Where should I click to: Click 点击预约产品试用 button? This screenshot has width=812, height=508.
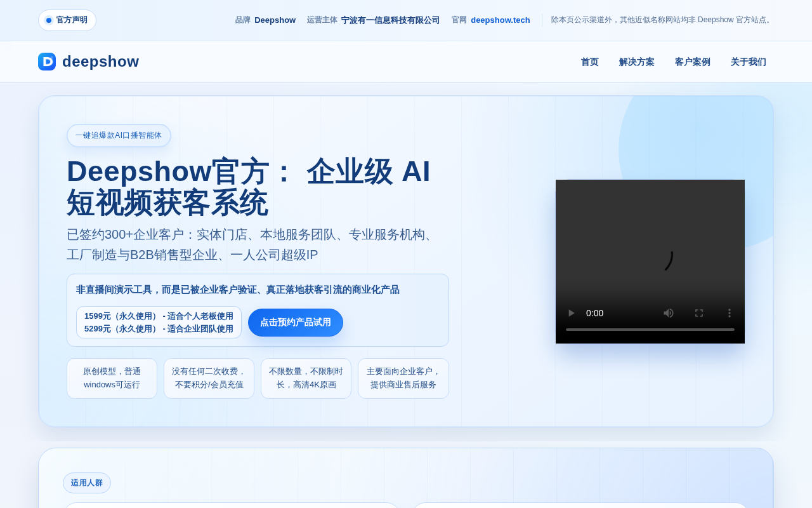pyautogui.click(x=296, y=323)
